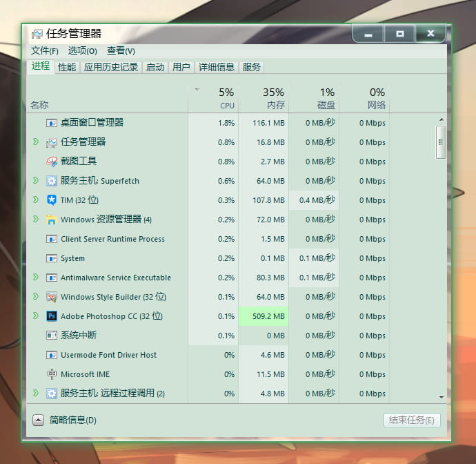
Task: Click the vertical scrollbar thumb
Action: pos(441,142)
